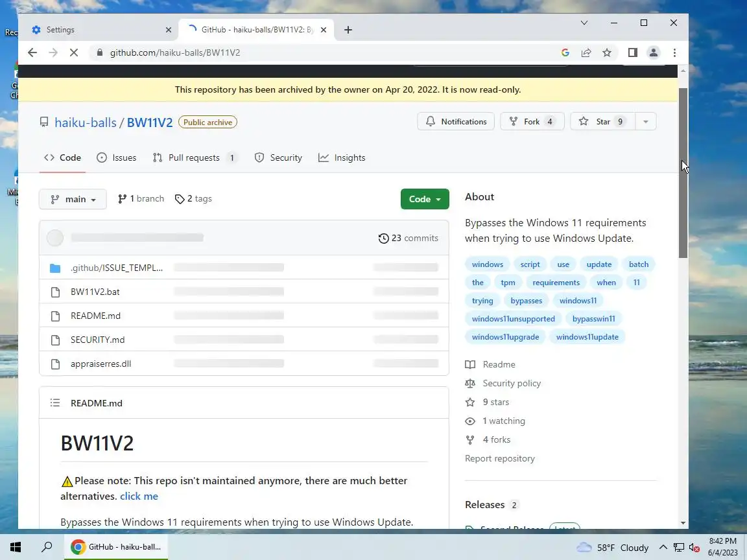Image resolution: width=747 pixels, height=560 pixels.
Task: Open the Security tab
Action: pos(278,157)
